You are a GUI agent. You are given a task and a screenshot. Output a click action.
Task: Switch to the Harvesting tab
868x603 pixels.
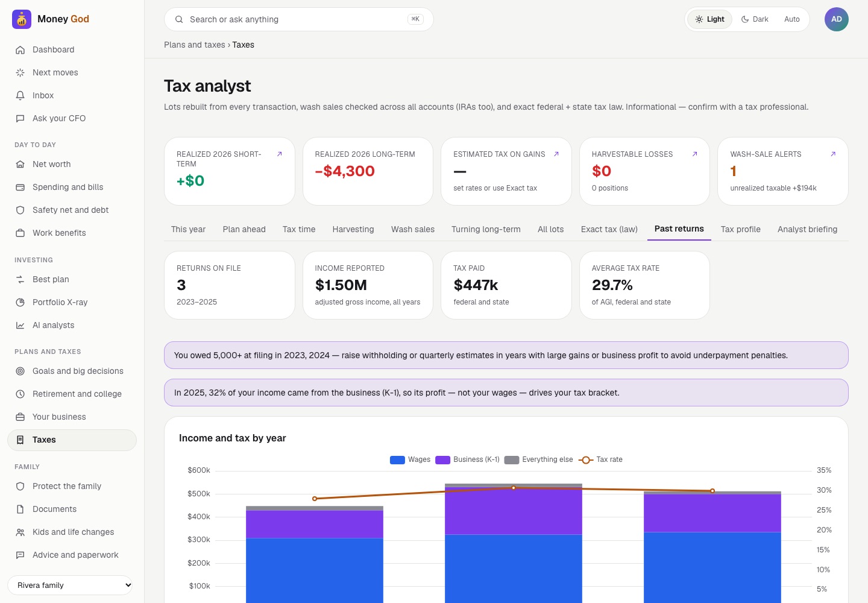coord(353,229)
